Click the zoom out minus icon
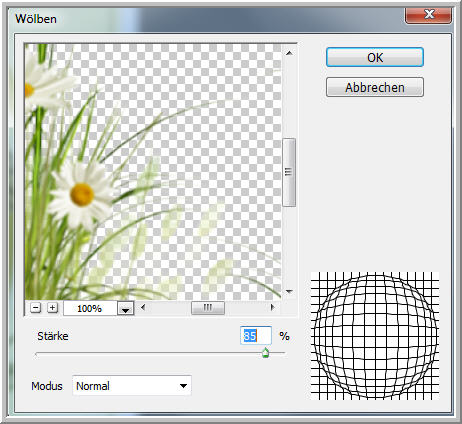This screenshot has height=424, width=462. [35, 308]
